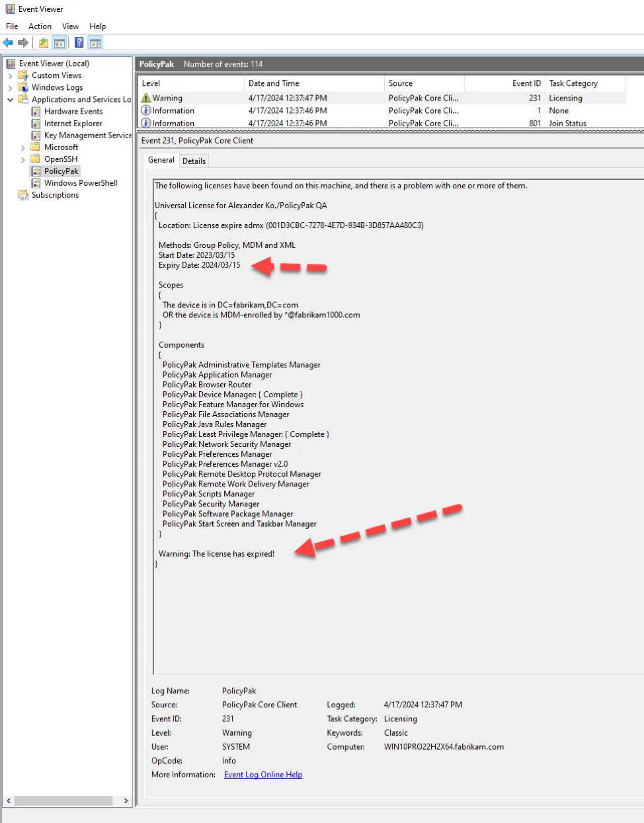Sort events by Date and Time column

coord(274,83)
